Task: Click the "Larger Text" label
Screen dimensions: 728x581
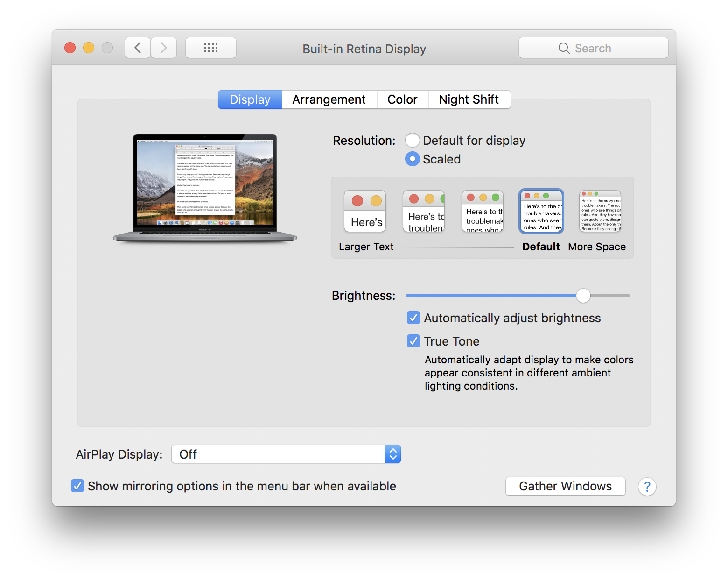Action: click(x=366, y=247)
